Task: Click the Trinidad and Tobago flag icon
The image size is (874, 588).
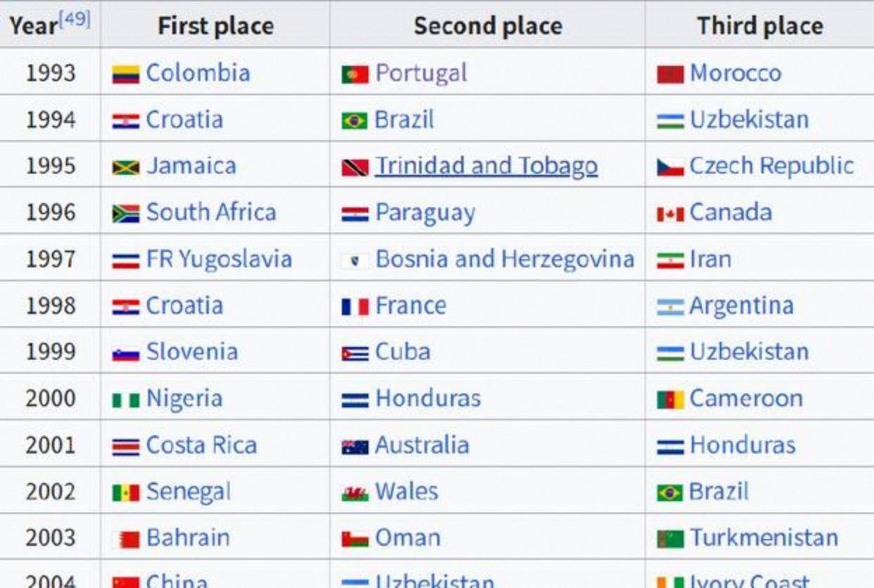Action: [355, 167]
